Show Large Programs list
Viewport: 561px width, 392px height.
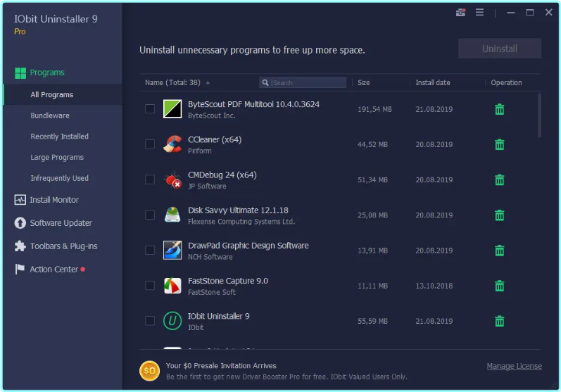(57, 158)
